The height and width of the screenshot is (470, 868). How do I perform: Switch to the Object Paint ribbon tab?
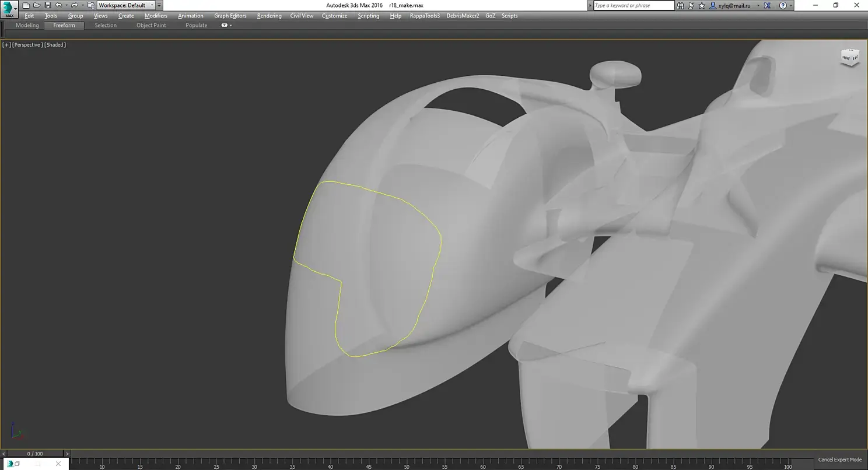151,26
